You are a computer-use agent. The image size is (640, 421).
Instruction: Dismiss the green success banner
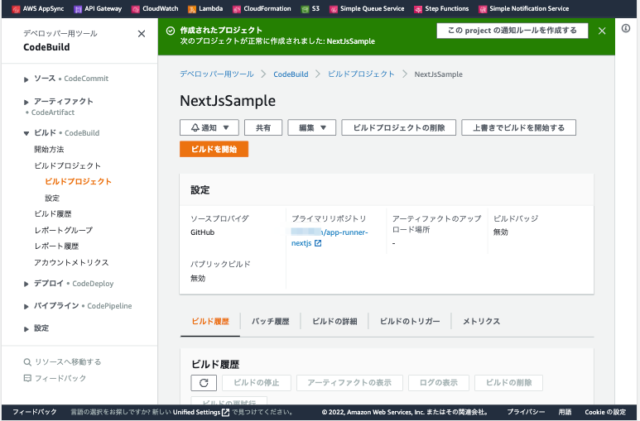pyautogui.click(x=602, y=31)
